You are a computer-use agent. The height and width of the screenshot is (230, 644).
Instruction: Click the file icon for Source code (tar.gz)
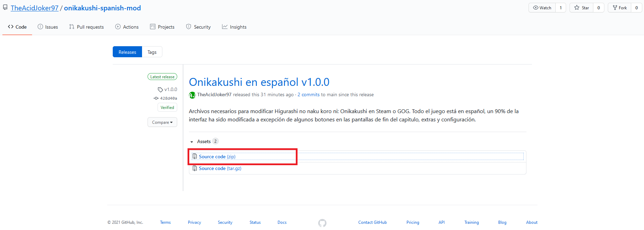tap(195, 168)
